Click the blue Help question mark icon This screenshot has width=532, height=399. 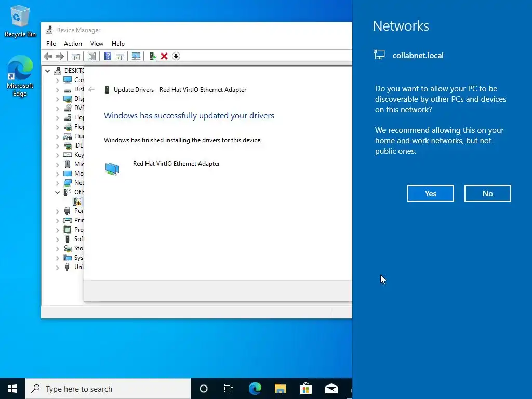click(x=108, y=56)
